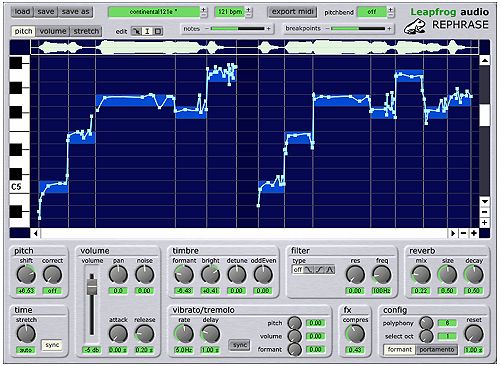This screenshot has width=500, height=366.
Task: Click the plus end of the notes slider
Action: pos(269,29)
